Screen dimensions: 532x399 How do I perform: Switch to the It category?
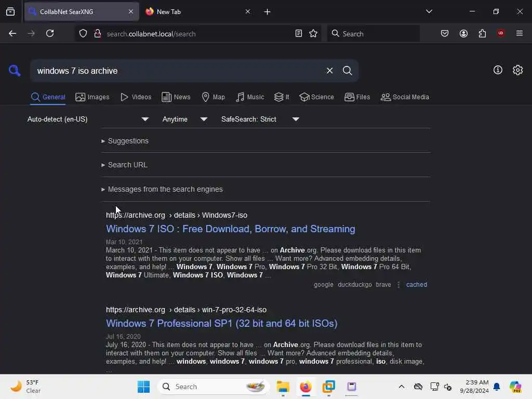(282, 97)
